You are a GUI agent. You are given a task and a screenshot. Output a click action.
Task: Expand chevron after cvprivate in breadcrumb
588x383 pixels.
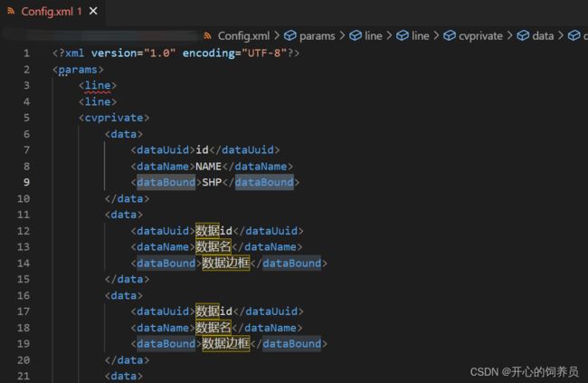pyautogui.click(x=510, y=35)
